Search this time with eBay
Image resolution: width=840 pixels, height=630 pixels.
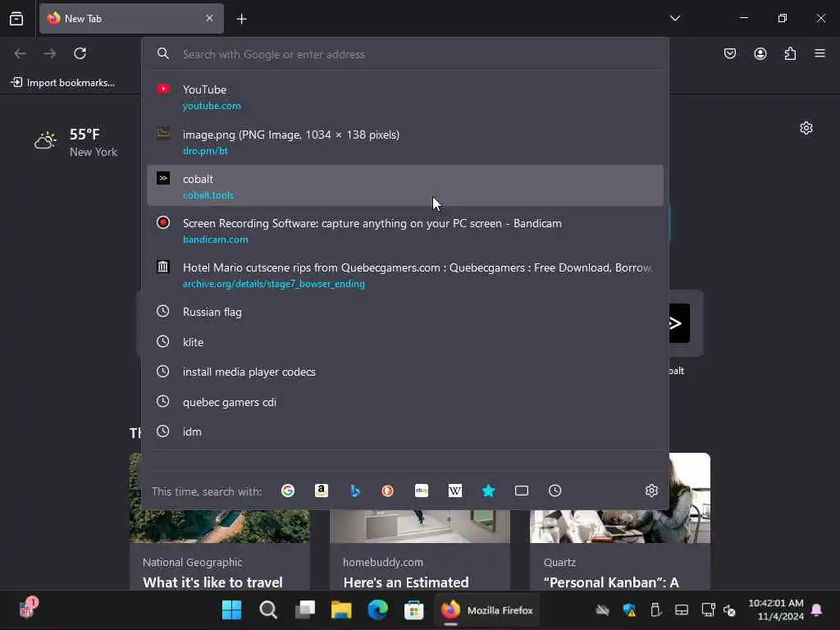coord(422,491)
